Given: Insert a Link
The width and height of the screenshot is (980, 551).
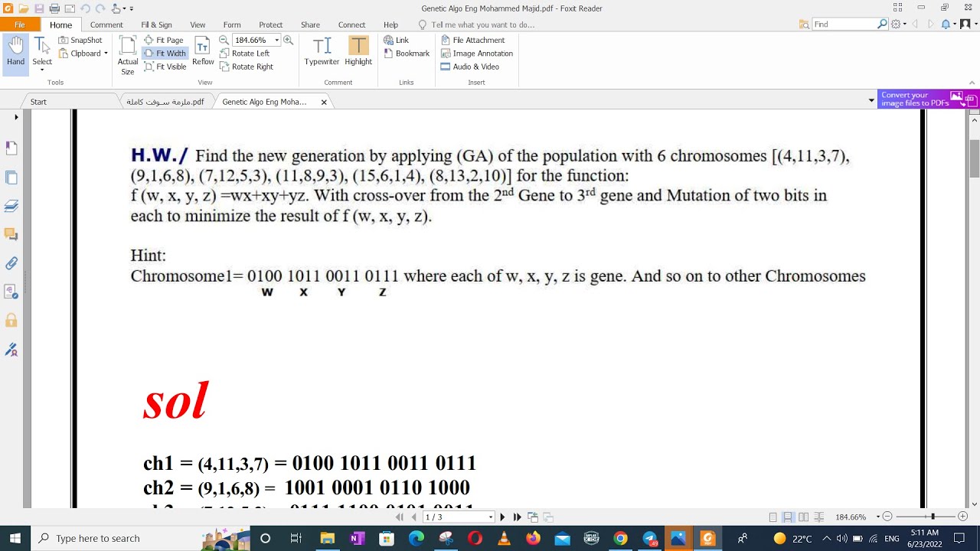Looking at the screenshot, I should (x=396, y=40).
